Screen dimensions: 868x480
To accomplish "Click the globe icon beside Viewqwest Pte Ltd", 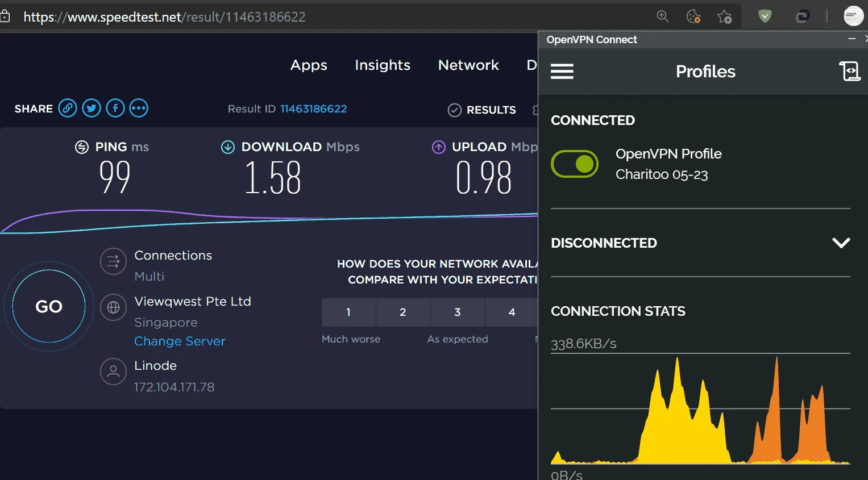I will 113,307.
